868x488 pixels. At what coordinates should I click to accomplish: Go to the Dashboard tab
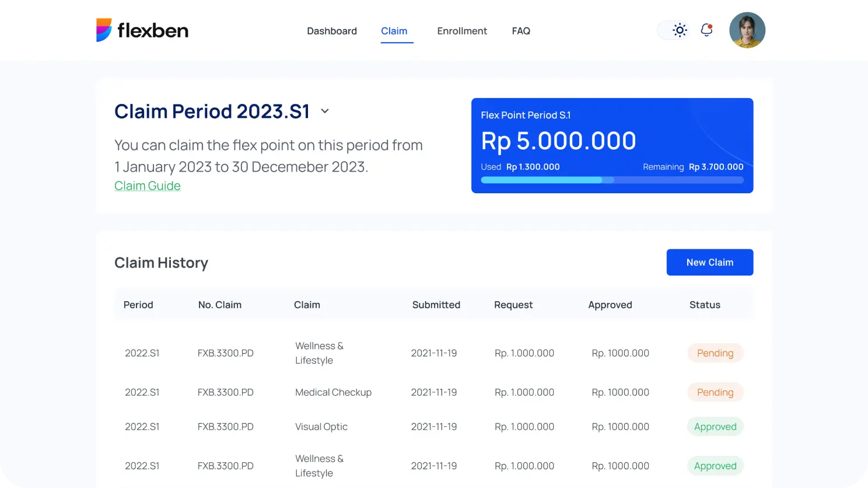click(x=331, y=31)
